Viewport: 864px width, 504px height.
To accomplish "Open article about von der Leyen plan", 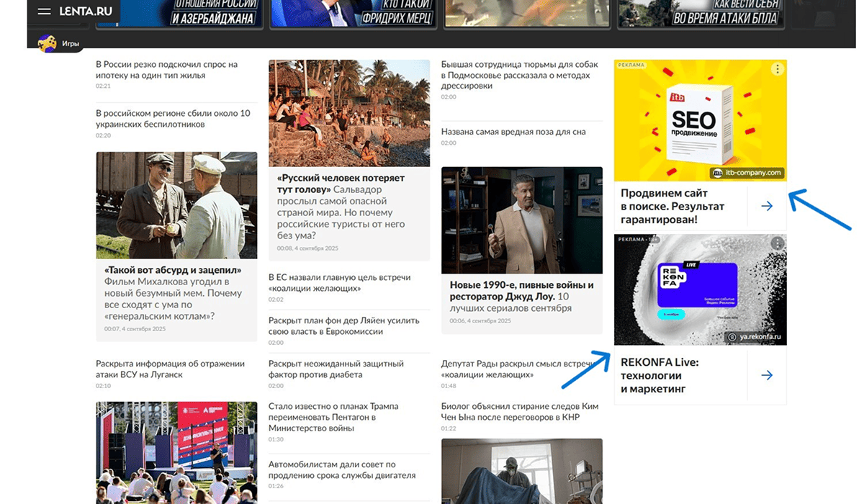I will [343, 325].
